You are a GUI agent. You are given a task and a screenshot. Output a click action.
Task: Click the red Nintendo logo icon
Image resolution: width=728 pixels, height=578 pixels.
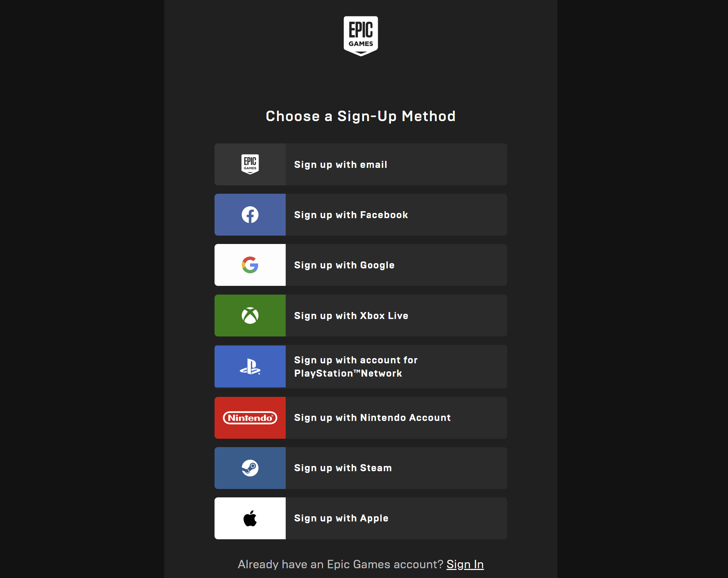[250, 418]
